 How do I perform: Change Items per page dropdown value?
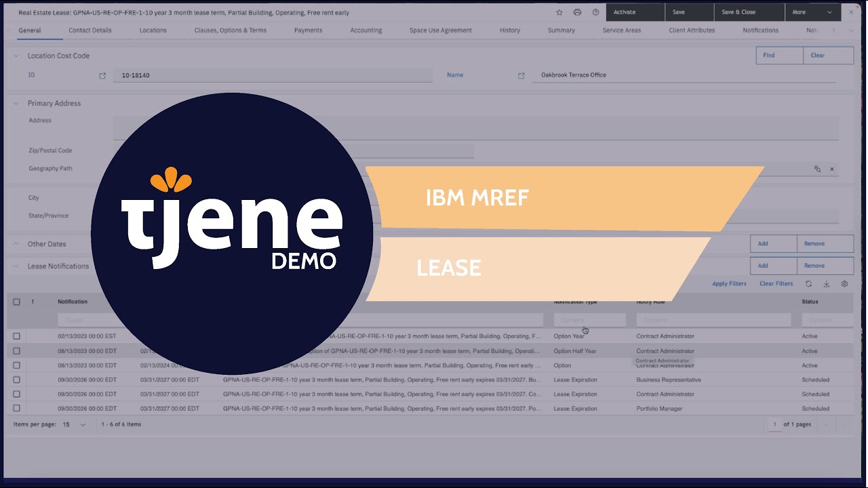click(x=75, y=424)
